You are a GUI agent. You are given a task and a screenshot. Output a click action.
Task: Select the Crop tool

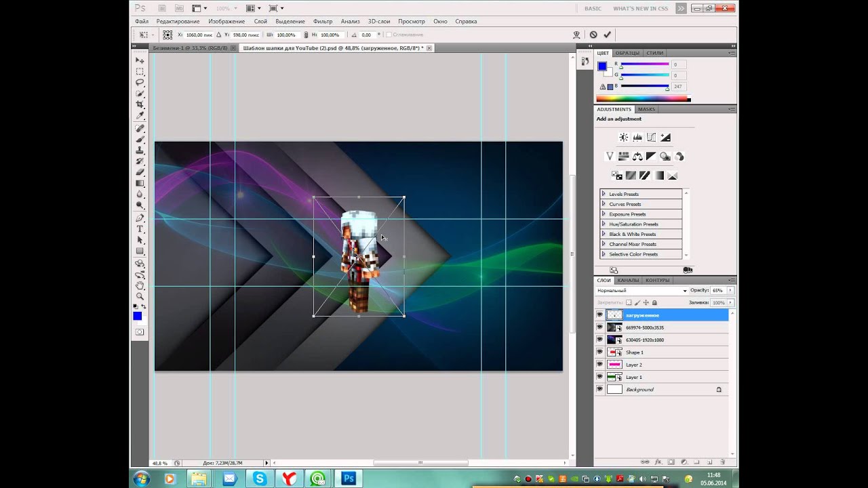coord(140,104)
